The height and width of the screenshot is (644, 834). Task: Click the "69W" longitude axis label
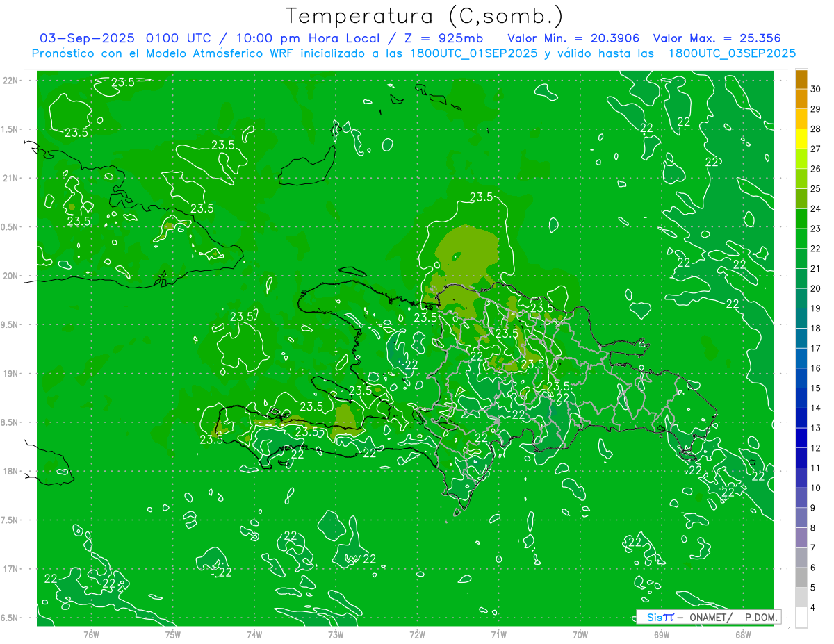662,635
